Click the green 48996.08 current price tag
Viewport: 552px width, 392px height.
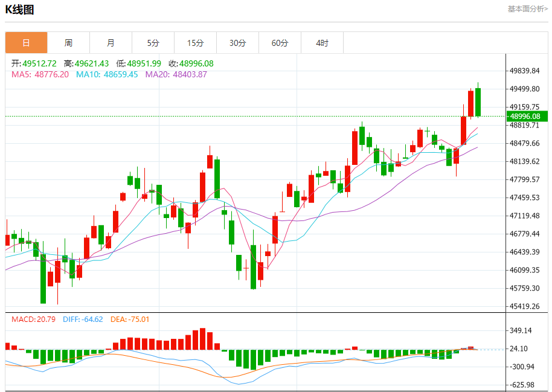527,117
